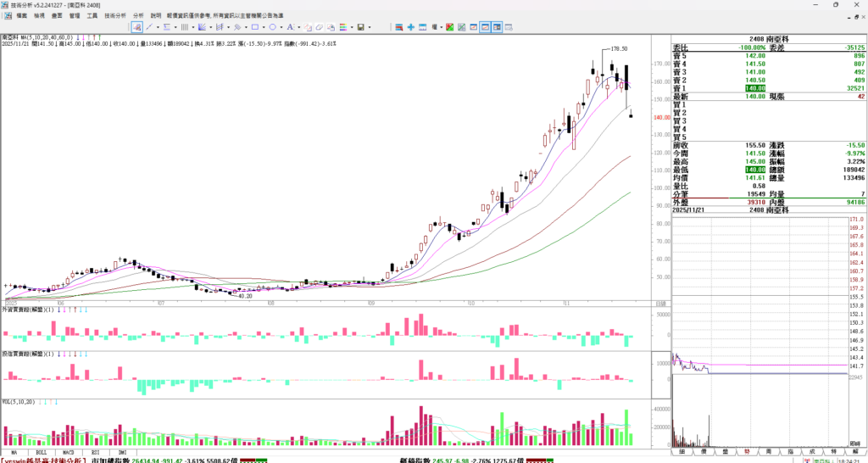
Task: Click the blue plus icon in toolbar
Action: coord(411,27)
